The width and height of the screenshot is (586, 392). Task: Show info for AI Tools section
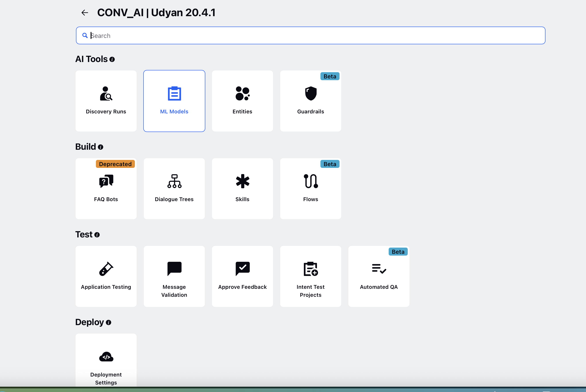pos(112,60)
